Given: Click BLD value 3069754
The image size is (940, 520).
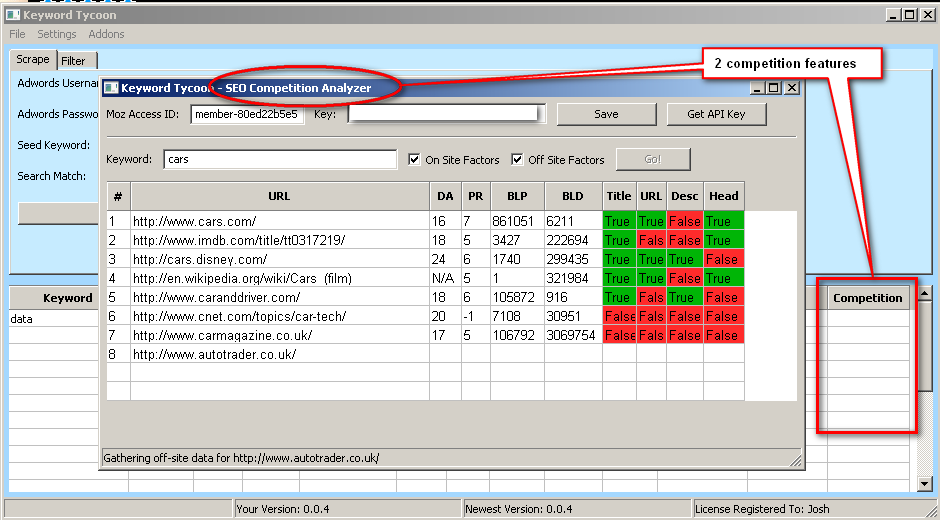Looking at the screenshot, I should click(x=571, y=335).
